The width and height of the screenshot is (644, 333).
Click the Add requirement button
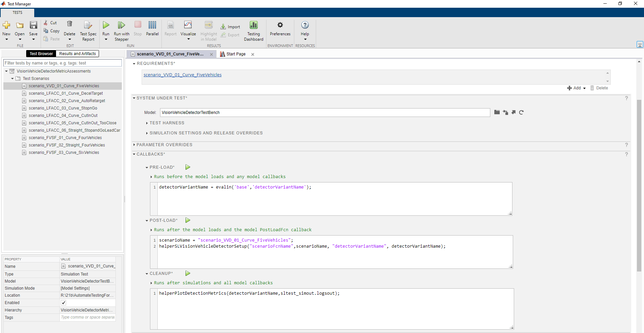coord(574,88)
